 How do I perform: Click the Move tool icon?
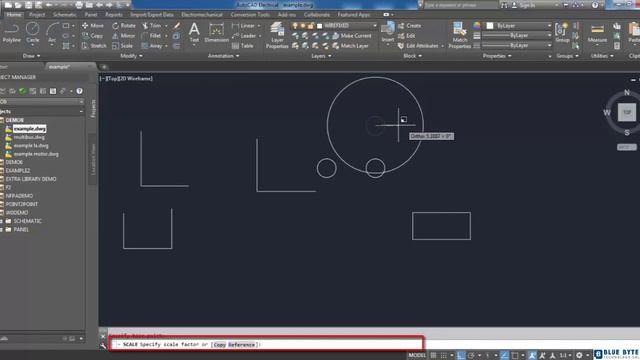[84, 25]
